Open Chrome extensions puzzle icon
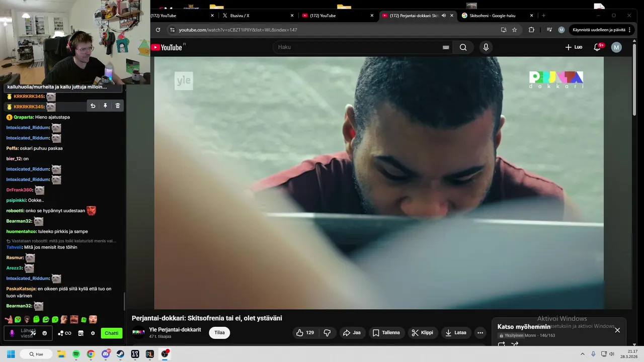Viewport: 644px width, 362px height. tap(531, 30)
